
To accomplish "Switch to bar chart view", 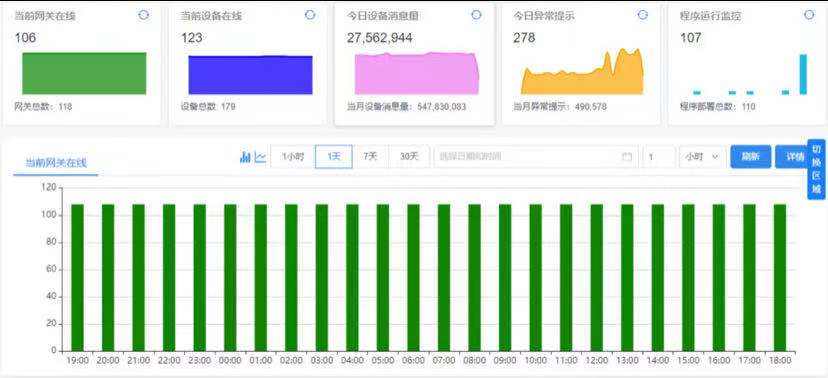I will tap(246, 157).
